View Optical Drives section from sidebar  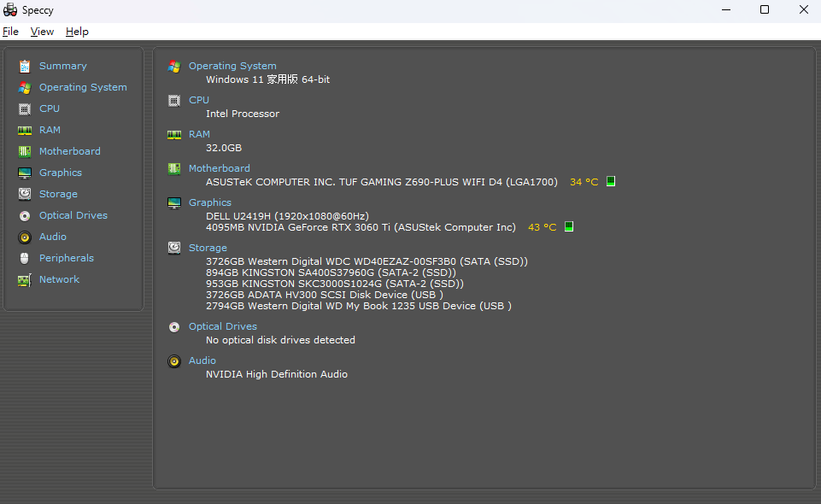point(73,215)
